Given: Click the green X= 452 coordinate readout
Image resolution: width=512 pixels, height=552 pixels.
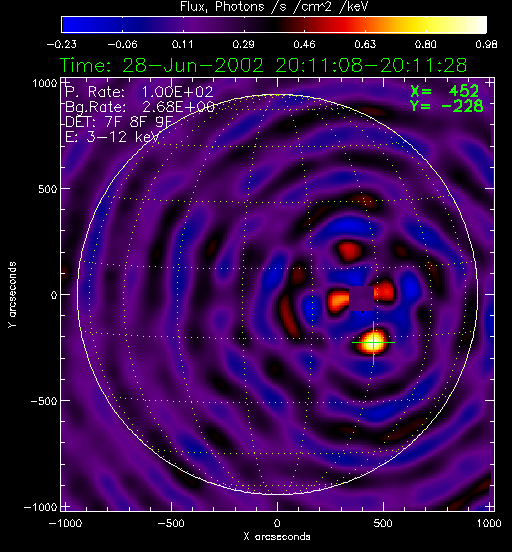Looking at the screenshot, I should tap(445, 91).
